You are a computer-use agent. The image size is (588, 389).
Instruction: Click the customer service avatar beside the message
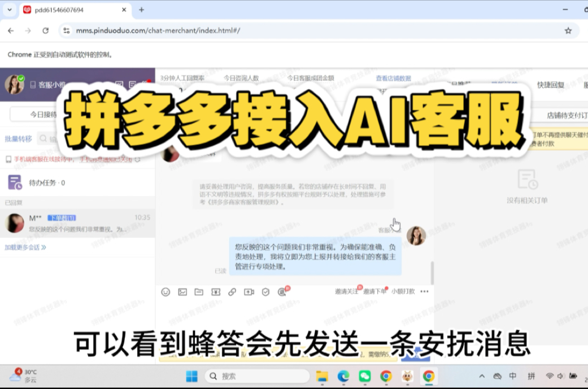click(x=416, y=236)
